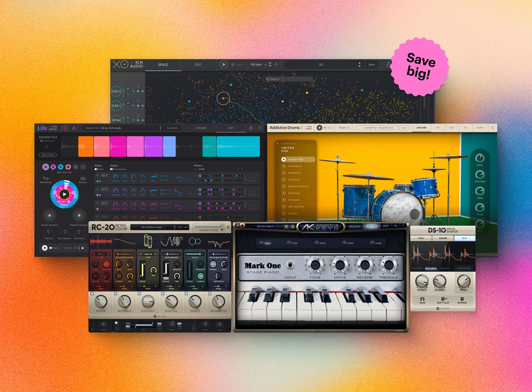Play the source file preview in Life
The image size is (532, 392).
click(x=47, y=147)
